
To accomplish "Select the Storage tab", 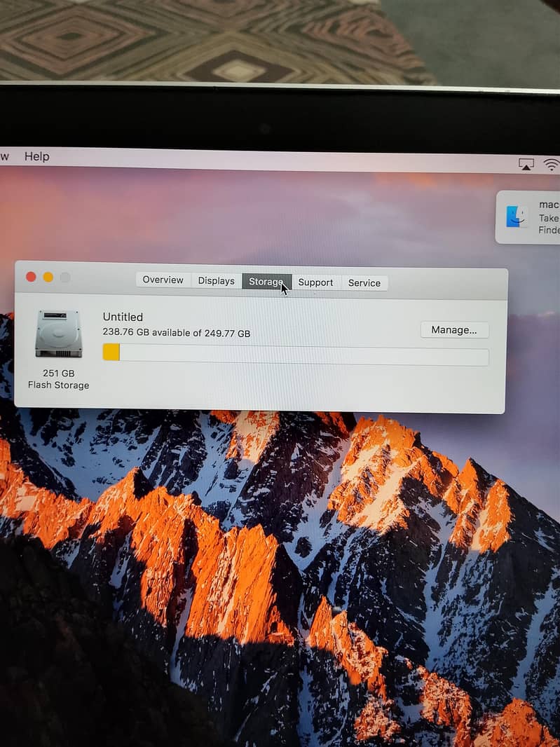I will (x=267, y=282).
